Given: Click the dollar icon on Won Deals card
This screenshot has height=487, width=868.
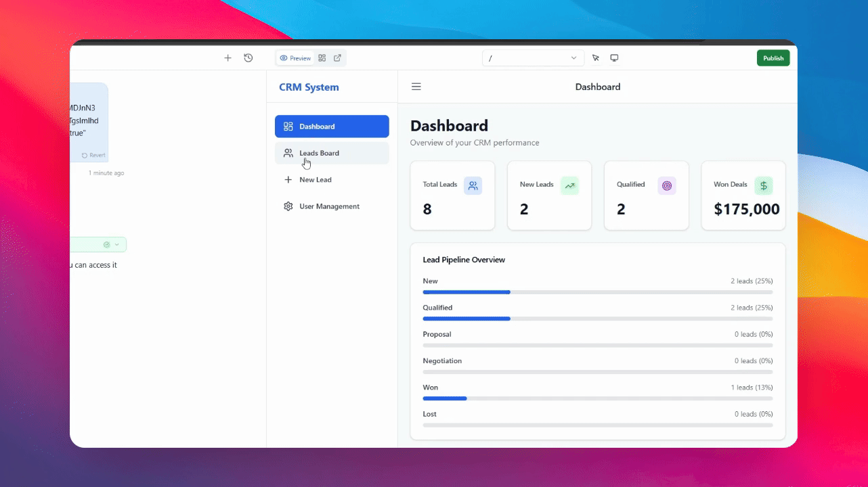Looking at the screenshot, I should pos(764,185).
